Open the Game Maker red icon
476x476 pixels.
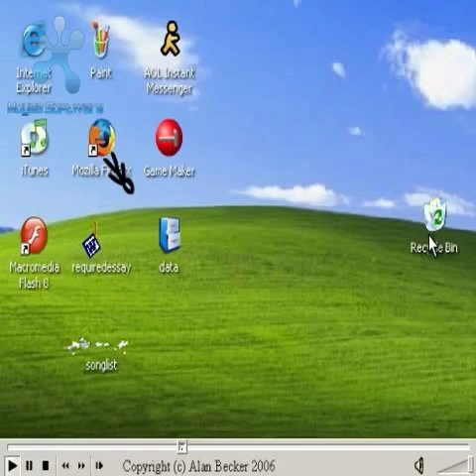point(169,137)
